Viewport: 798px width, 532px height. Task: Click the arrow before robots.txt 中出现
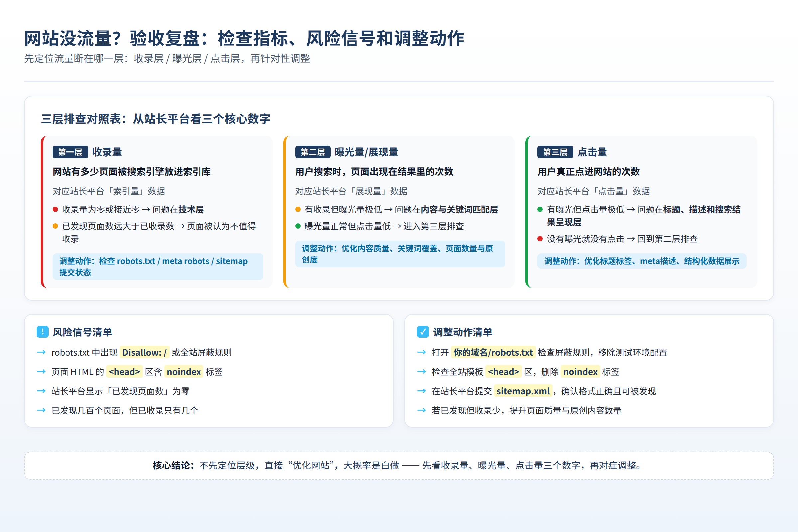(x=41, y=352)
